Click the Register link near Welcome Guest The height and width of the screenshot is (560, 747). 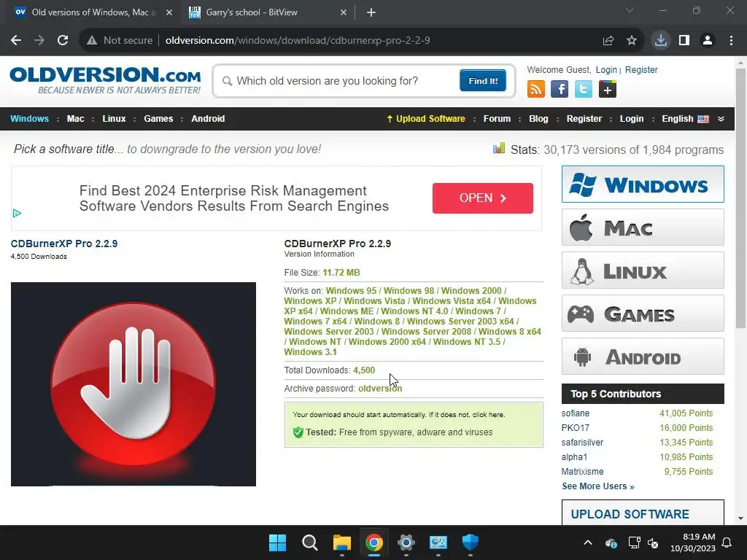coord(641,69)
